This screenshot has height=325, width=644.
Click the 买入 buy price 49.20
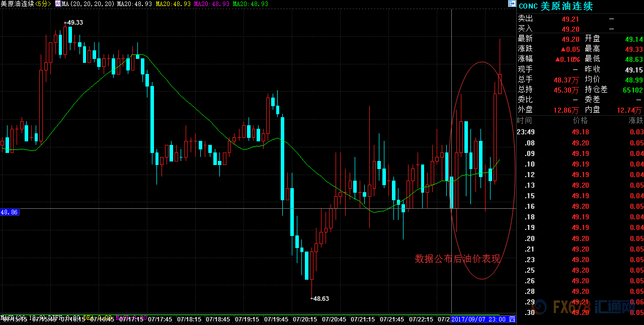coord(571,29)
